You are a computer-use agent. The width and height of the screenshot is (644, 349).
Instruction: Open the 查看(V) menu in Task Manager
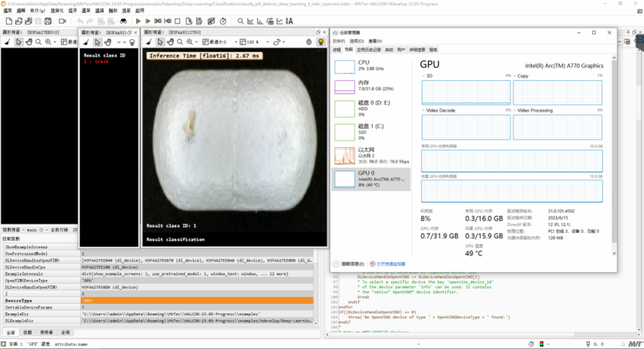pyautogui.click(x=375, y=41)
